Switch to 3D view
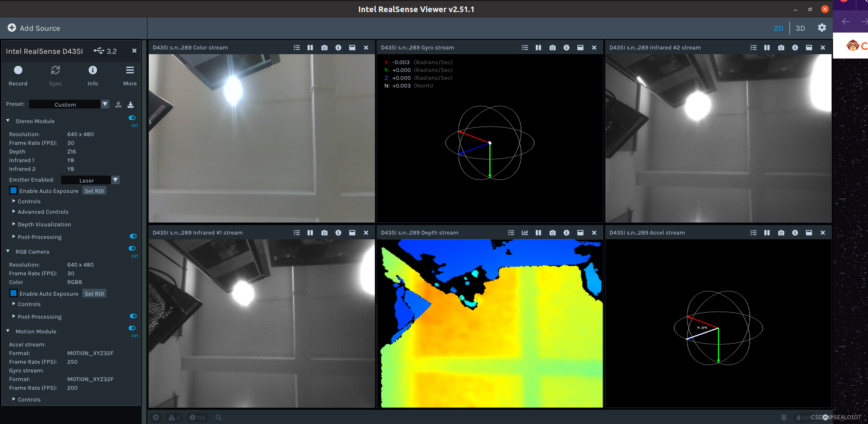868x424 pixels. coord(800,28)
